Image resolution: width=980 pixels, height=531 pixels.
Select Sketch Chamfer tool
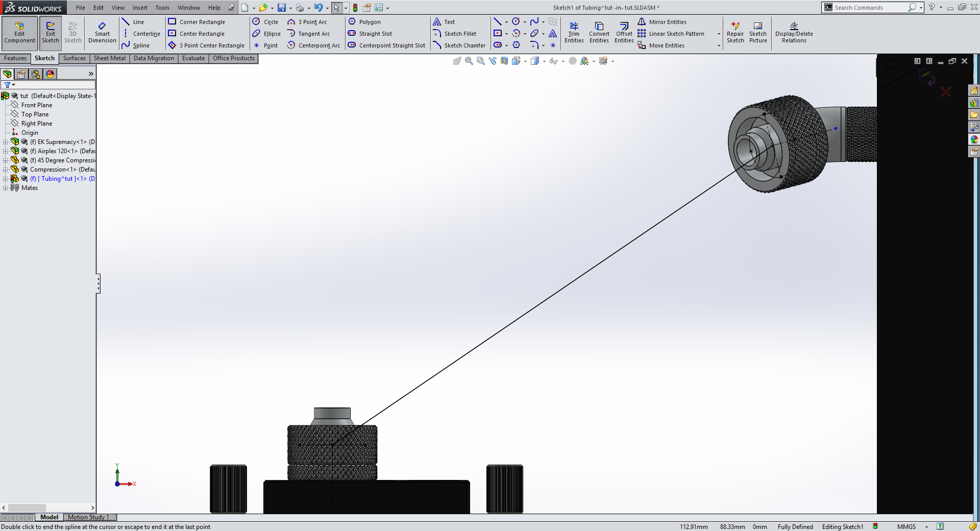[459, 45]
